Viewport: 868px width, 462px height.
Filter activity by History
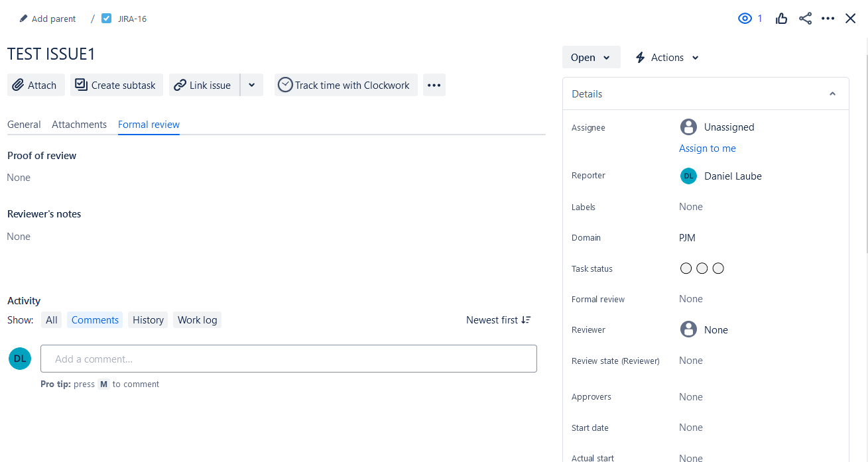[147, 319]
